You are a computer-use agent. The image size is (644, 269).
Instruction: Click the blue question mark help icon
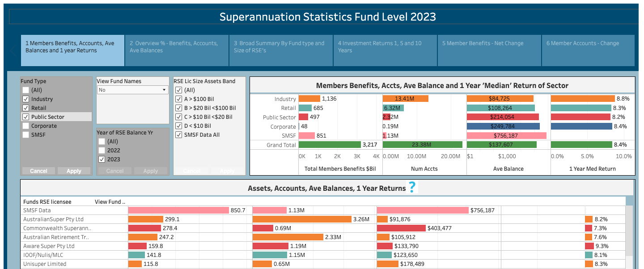click(x=412, y=188)
